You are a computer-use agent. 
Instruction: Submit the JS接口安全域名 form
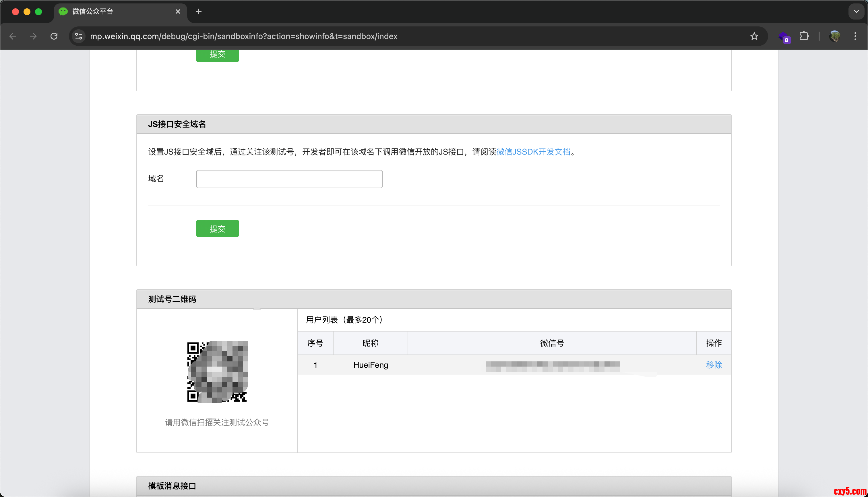click(217, 228)
